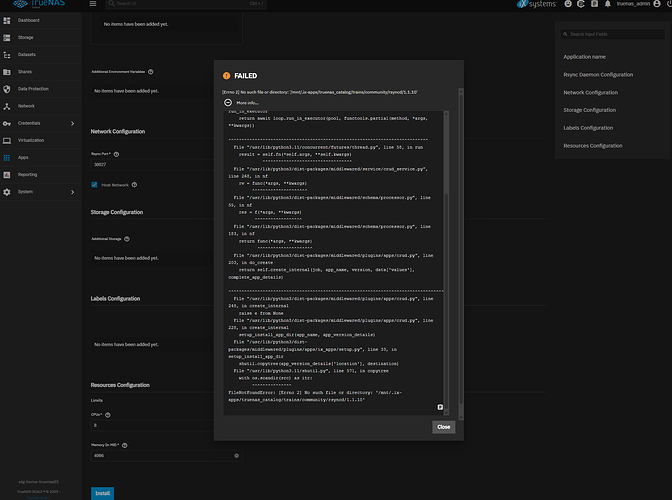Open the notifications bell icon
672x500 pixels.
tap(607, 4)
